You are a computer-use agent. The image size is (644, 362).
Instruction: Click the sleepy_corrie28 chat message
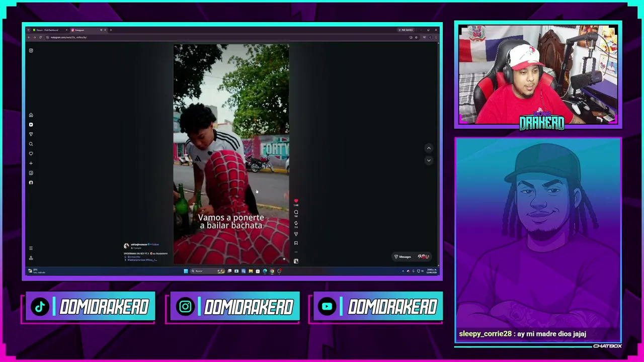pos(522,334)
